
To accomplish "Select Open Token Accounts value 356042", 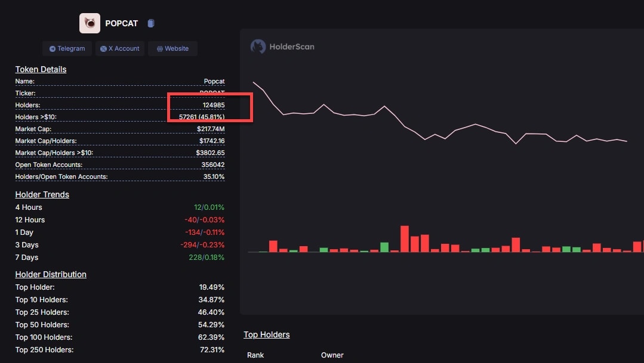I will tap(212, 165).
